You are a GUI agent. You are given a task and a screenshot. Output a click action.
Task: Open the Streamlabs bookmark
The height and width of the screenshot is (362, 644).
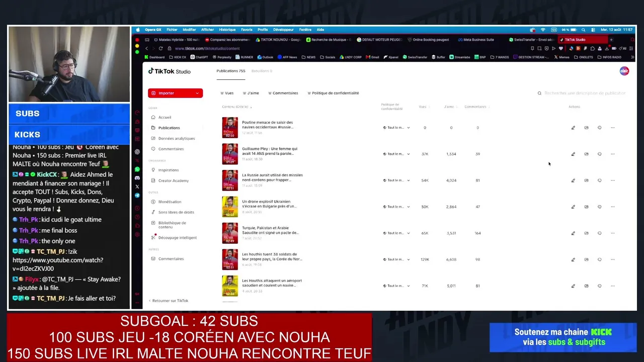[459, 57]
